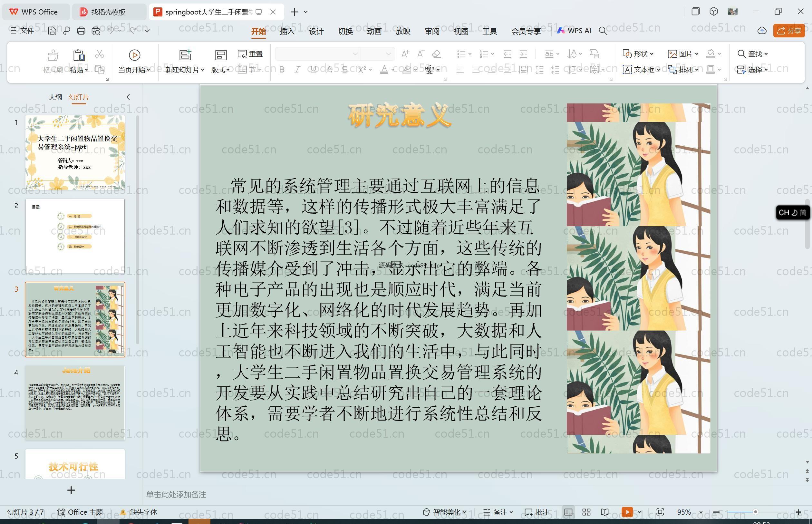The image size is (812, 524).
Task: Click the text highlight color swatch
Action: [406, 70]
